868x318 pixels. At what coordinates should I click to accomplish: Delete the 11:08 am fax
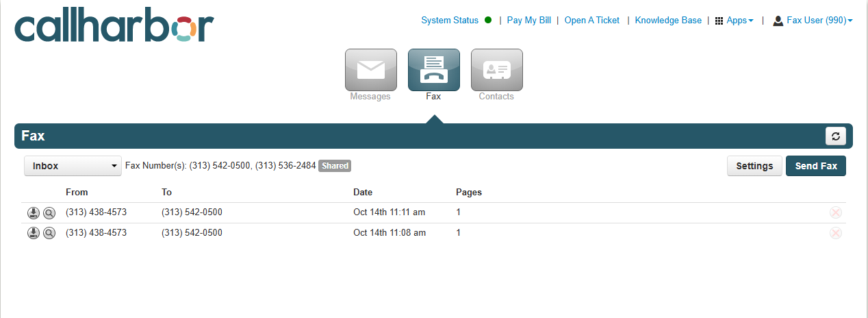[835, 233]
